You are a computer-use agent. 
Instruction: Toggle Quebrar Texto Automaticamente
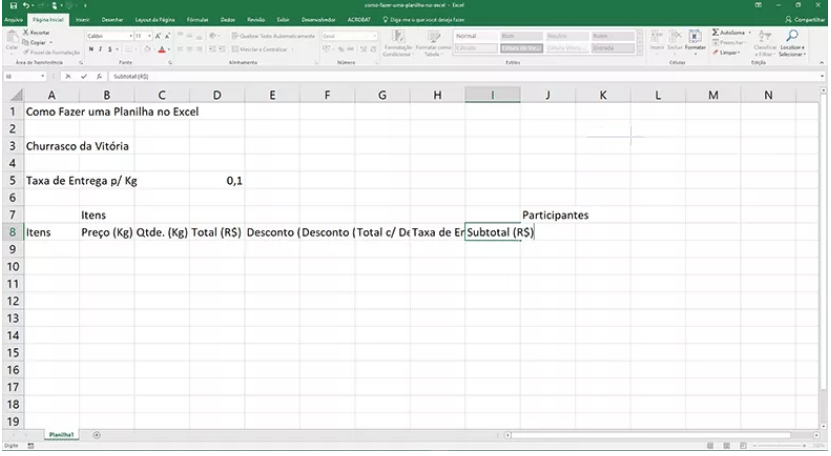click(270, 35)
